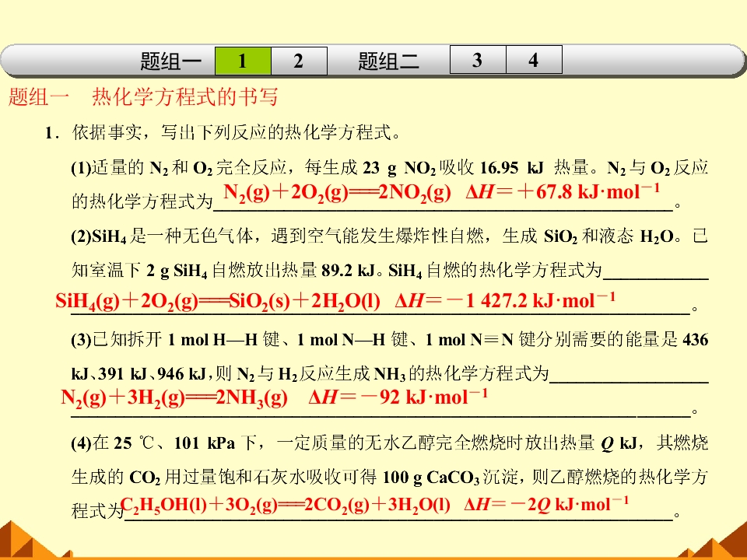Click the 题组二 label in navigation bar
This screenshot has height=560, width=747.
[x=388, y=61]
